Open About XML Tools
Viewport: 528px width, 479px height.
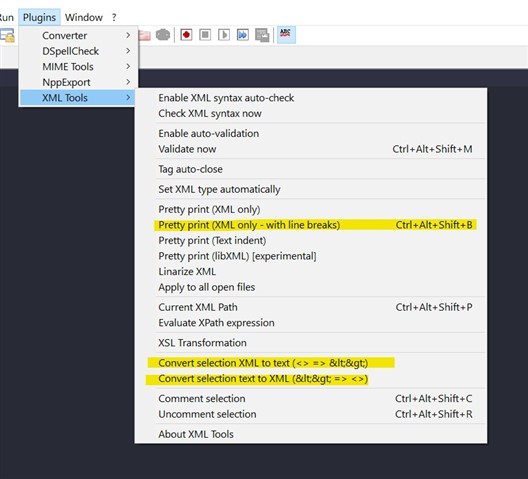pos(310,434)
